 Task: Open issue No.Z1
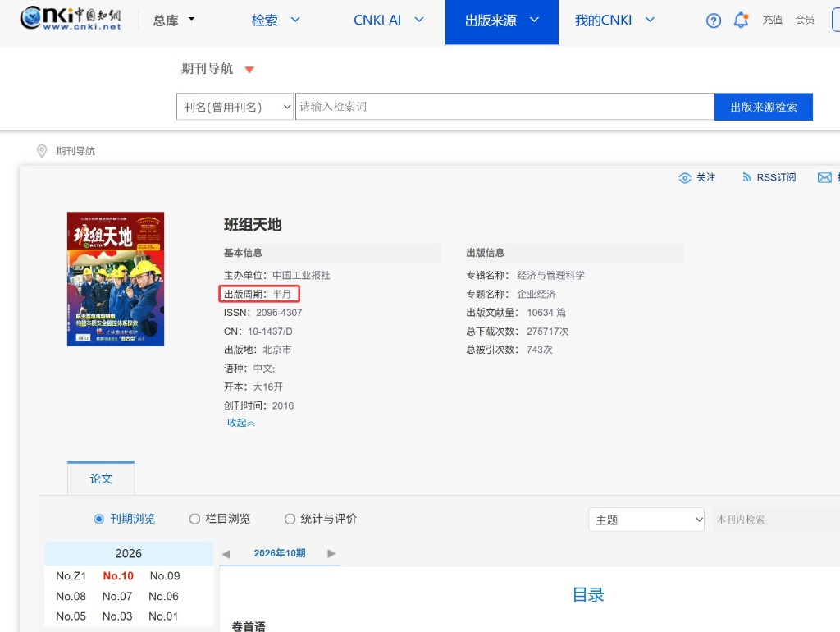point(71,575)
